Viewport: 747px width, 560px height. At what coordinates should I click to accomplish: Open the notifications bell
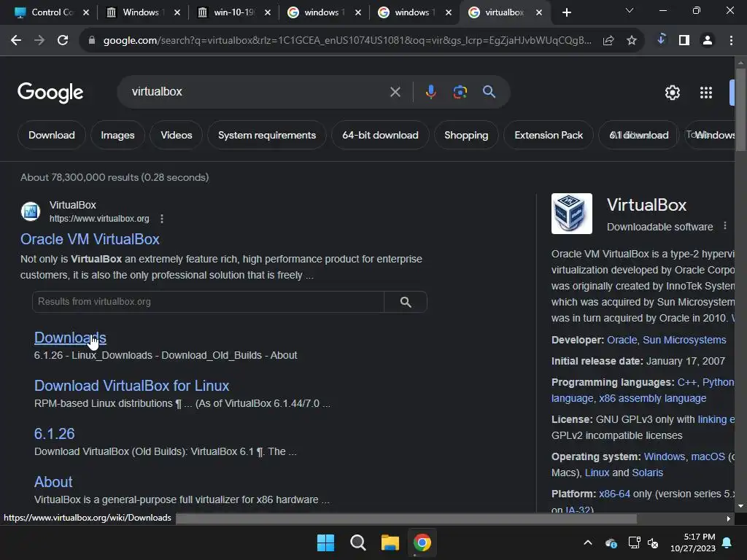pyautogui.click(x=727, y=542)
